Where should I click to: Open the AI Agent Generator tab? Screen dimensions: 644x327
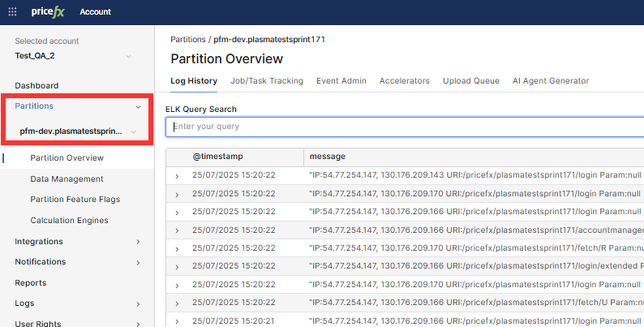(x=550, y=81)
